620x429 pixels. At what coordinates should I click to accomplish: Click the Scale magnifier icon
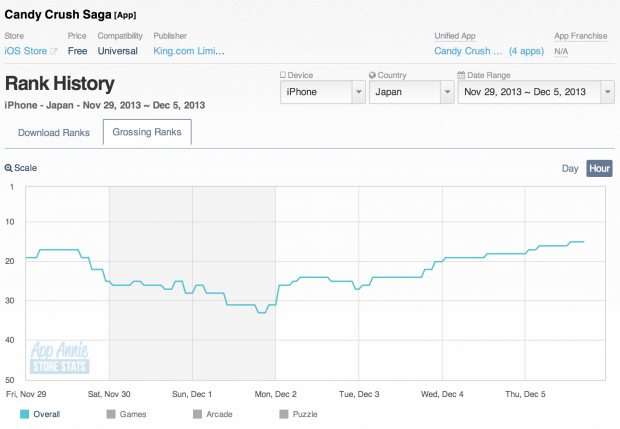(x=8, y=168)
